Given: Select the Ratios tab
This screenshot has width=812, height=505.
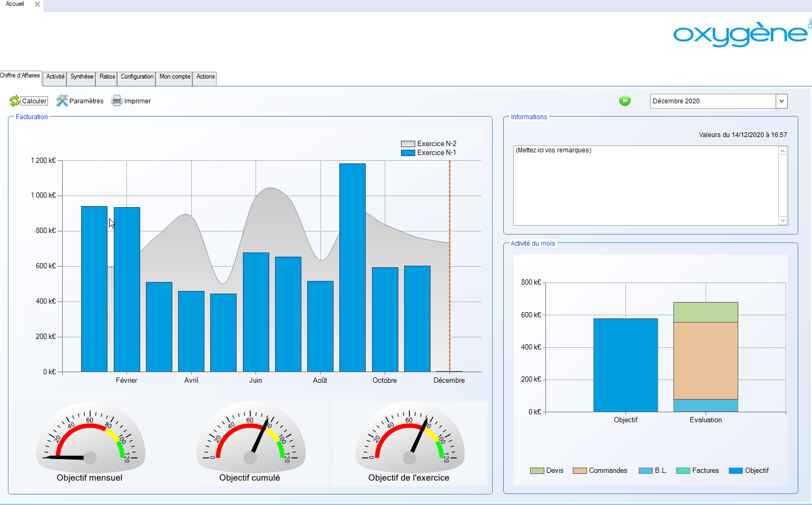Looking at the screenshot, I should coord(107,77).
